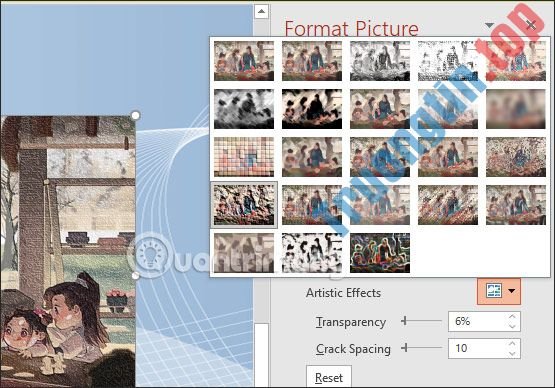Click the vertical scrollbar thumb beside the slide
Image resolution: width=555 pixels, height=388 pixels.
[x=261, y=355]
